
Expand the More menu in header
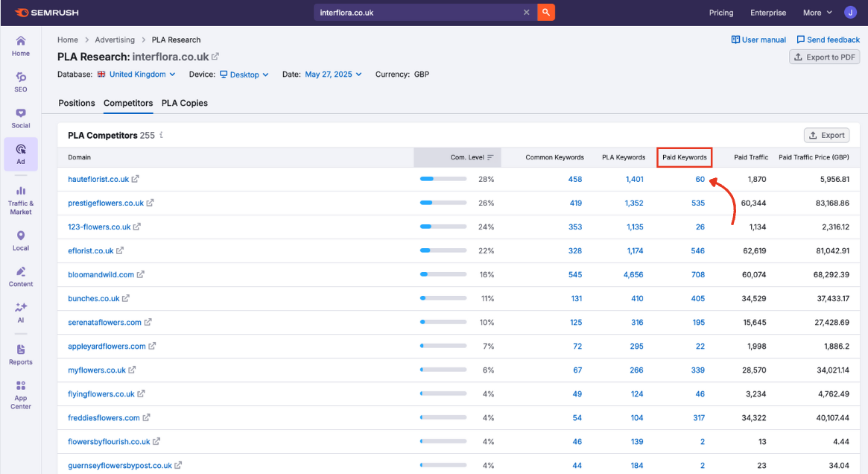pos(817,13)
